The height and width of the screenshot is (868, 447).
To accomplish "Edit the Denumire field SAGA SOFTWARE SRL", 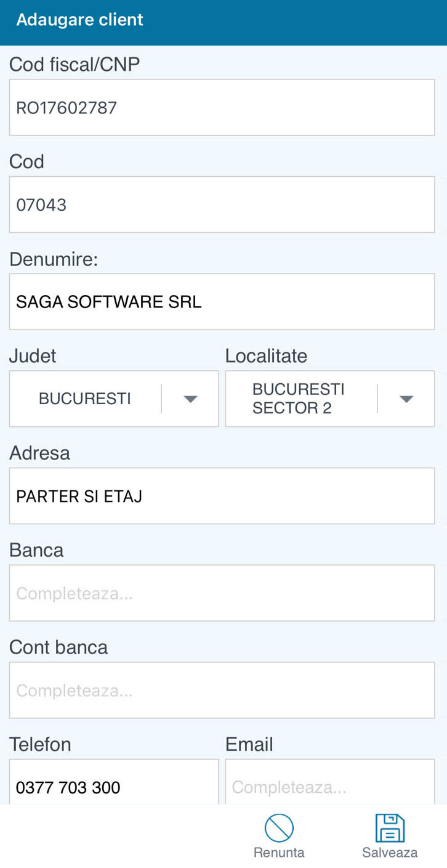I will coord(222,302).
